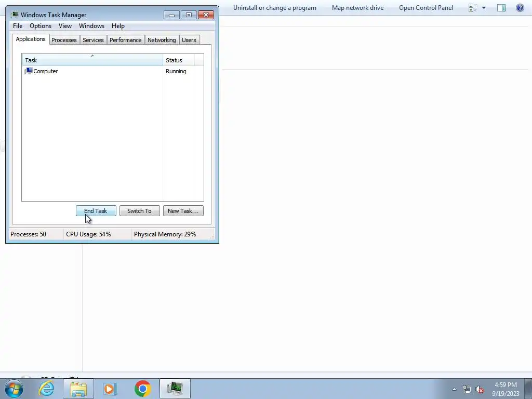Open the Explorer help icon
532x399 pixels.
(x=520, y=7)
